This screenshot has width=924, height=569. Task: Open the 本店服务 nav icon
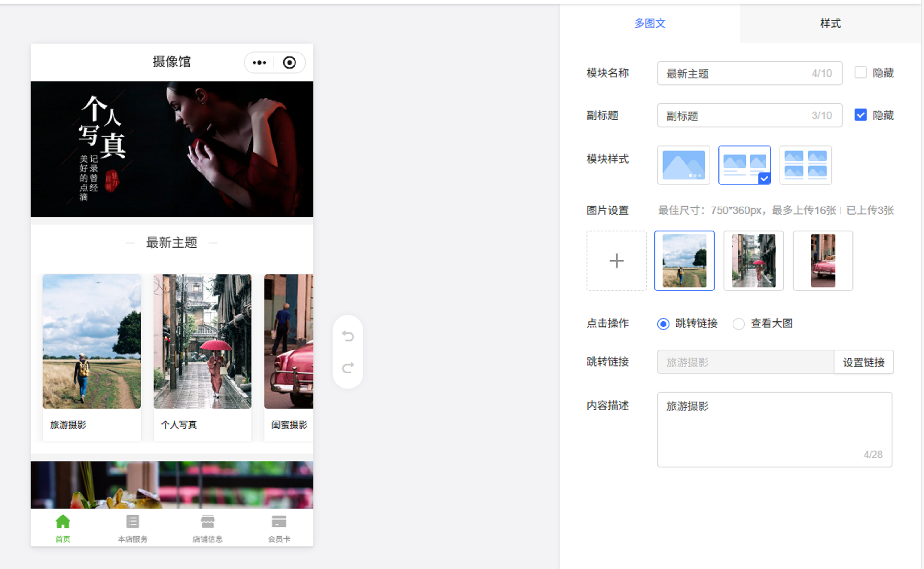click(x=133, y=522)
